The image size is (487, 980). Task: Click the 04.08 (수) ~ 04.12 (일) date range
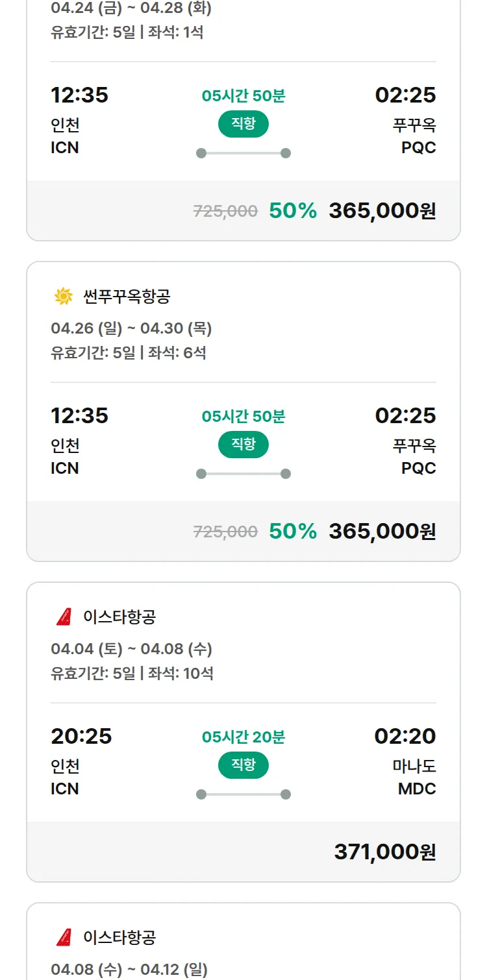pos(129,970)
